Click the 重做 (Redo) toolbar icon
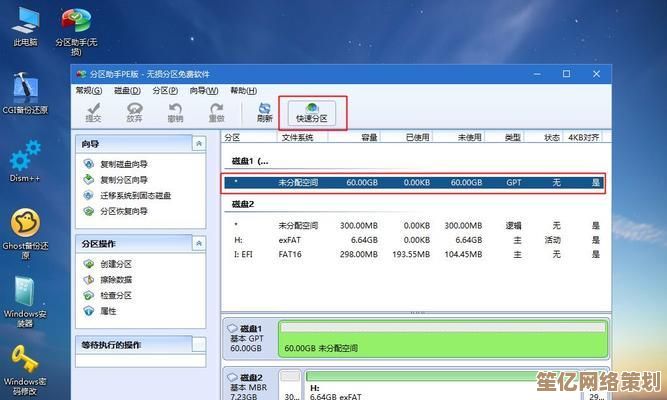Viewport: 667px width, 400px height. (215, 112)
